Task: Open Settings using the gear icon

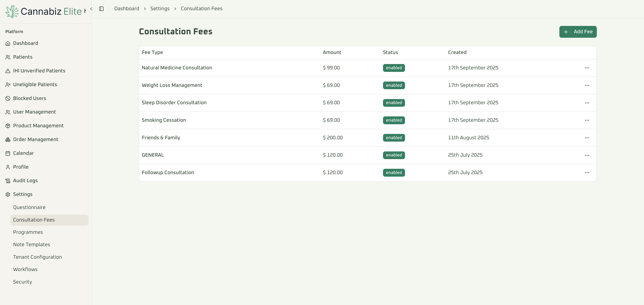Action: click(8, 194)
